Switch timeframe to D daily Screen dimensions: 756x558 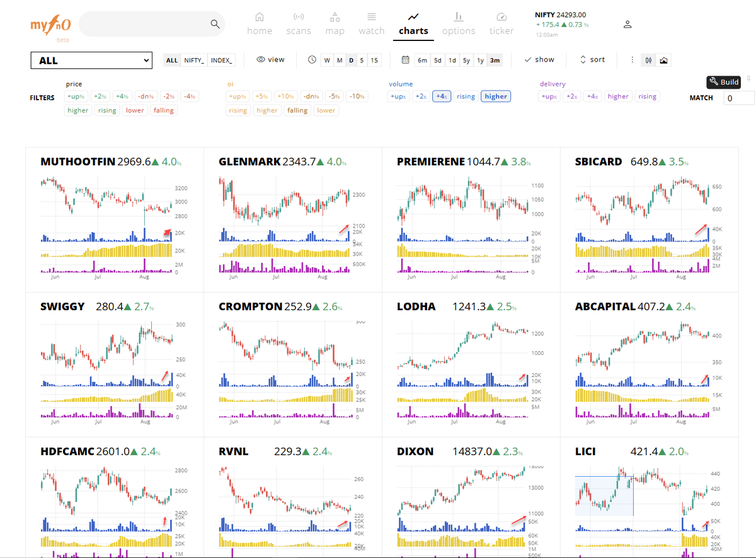(x=351, y=61)
